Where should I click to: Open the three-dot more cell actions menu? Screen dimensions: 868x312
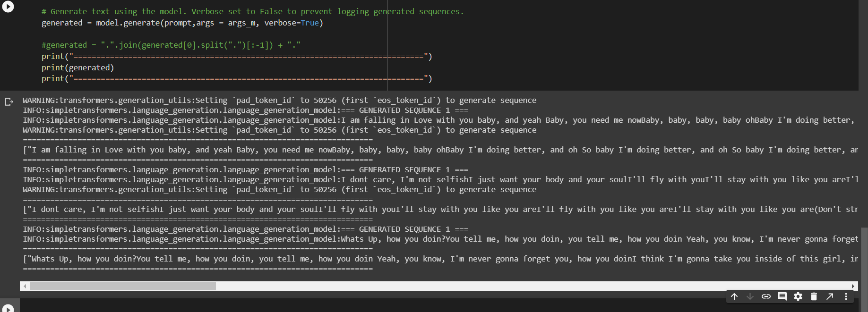coord(846,296)
